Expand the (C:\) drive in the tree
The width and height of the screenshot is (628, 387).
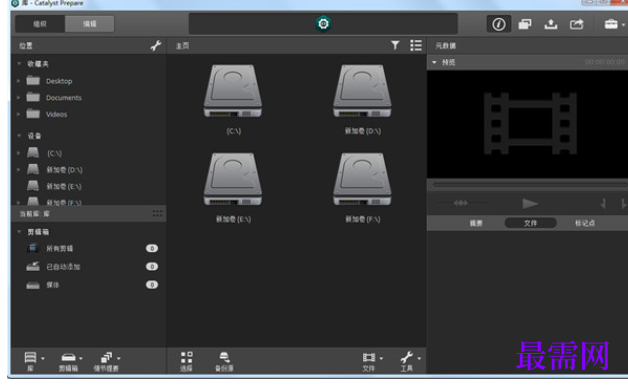click(18, 153)
